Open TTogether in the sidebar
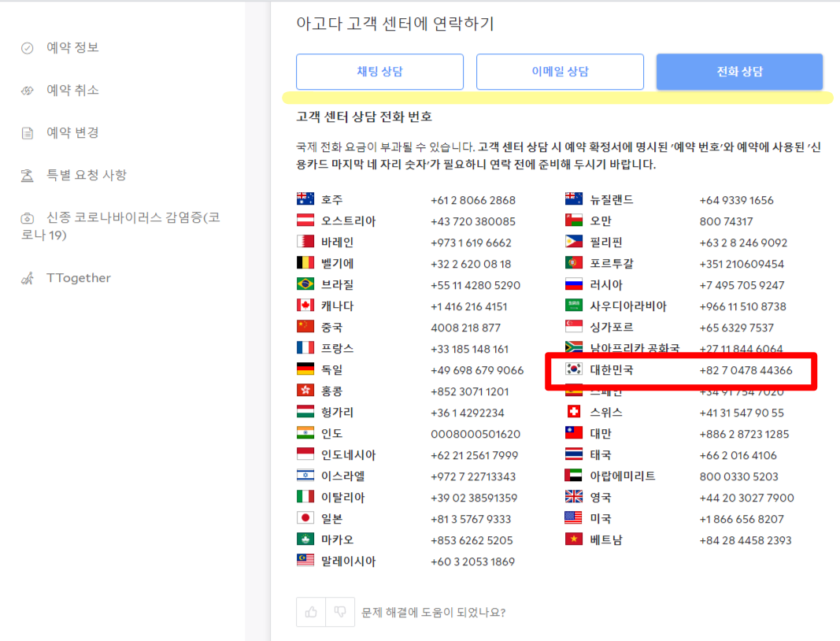Viewport: 840px width, 641px height. click(78, 278)
